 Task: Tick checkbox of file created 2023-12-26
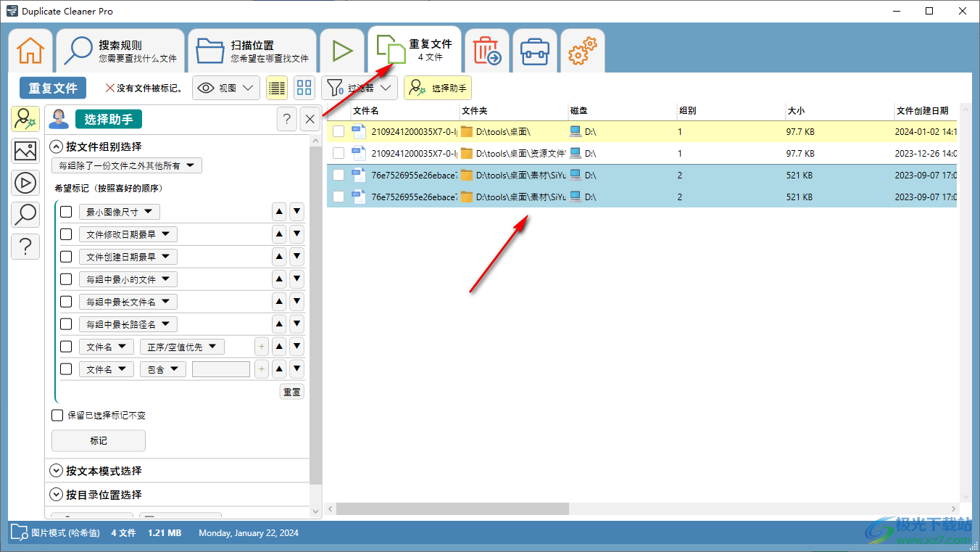(339, 153)
